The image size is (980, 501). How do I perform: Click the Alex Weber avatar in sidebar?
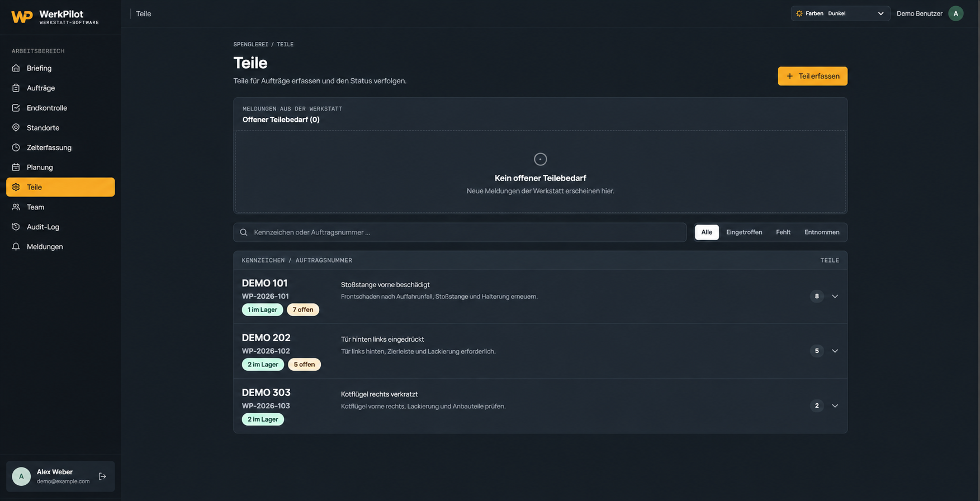[21, 476]
